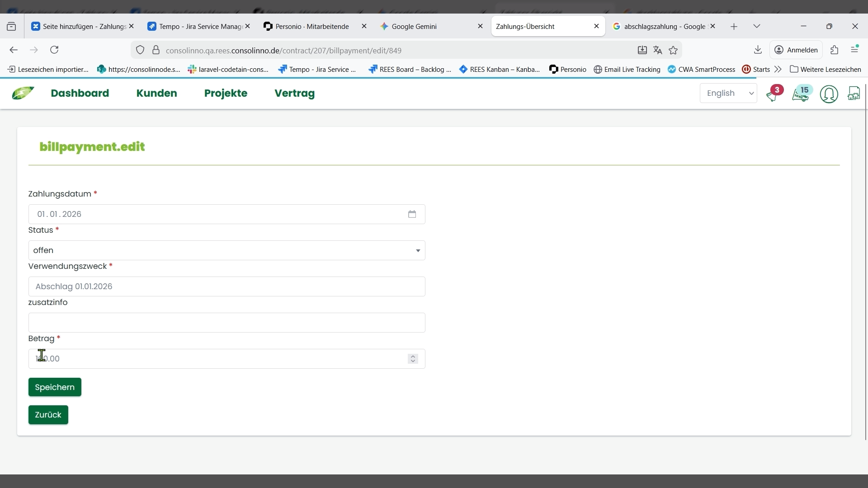Click the site security padlock icon

(156, 50)
